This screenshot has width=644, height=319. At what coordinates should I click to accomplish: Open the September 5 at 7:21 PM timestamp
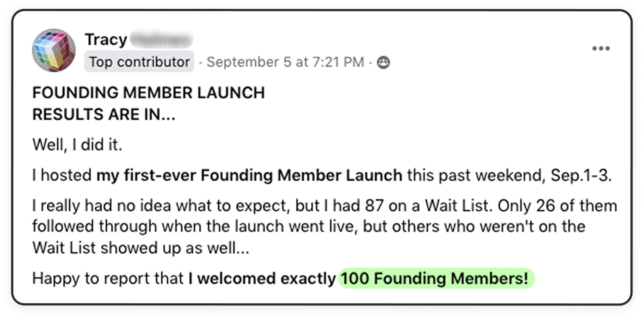tap(285, 62)
